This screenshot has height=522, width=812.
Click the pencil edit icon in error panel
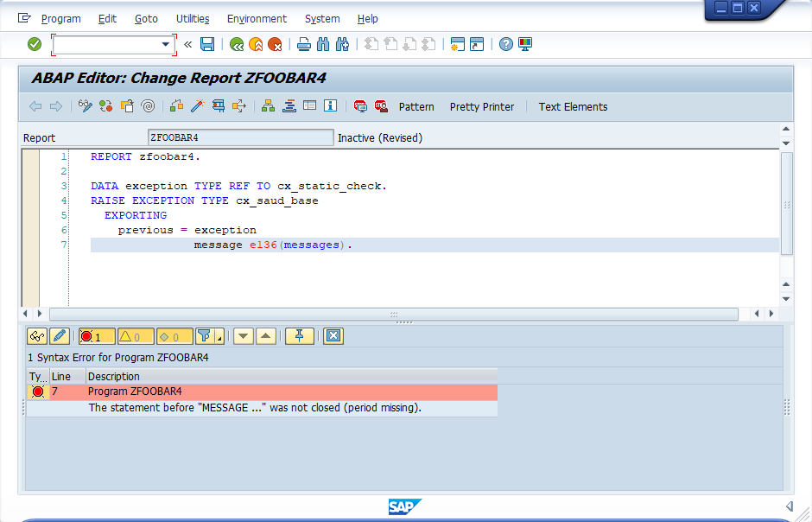(x=60, y=336)
